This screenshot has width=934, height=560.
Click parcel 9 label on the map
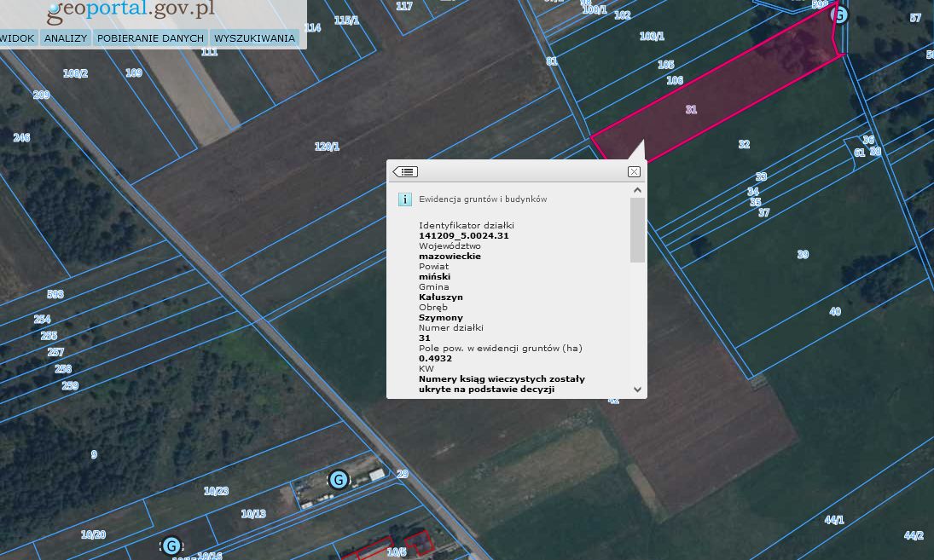coord(94,455)
